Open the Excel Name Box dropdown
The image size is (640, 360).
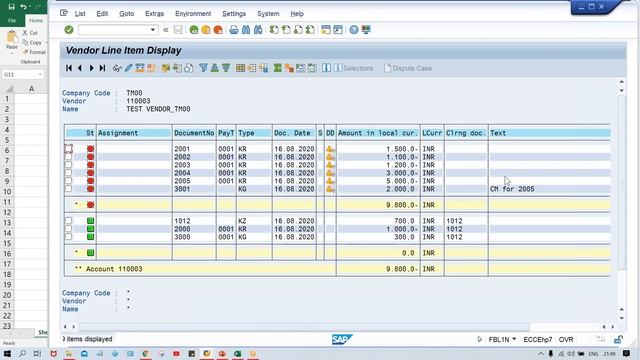tap(40, 74)
